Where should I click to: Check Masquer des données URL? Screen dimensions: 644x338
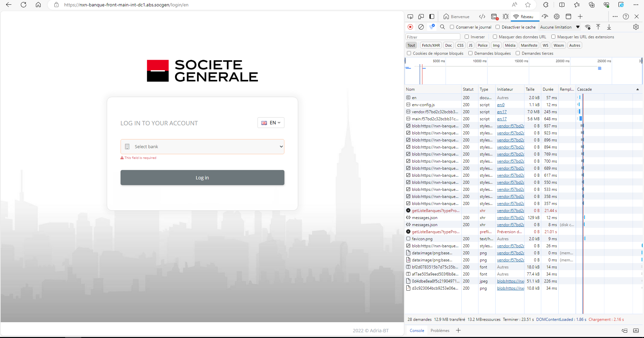[x=495, y=37]
